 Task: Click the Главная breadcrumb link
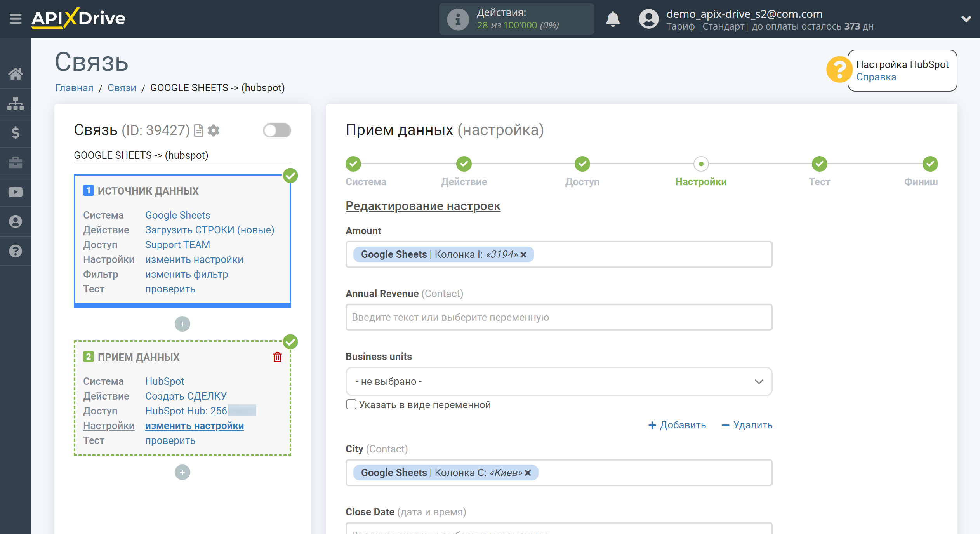click(74, 88)
